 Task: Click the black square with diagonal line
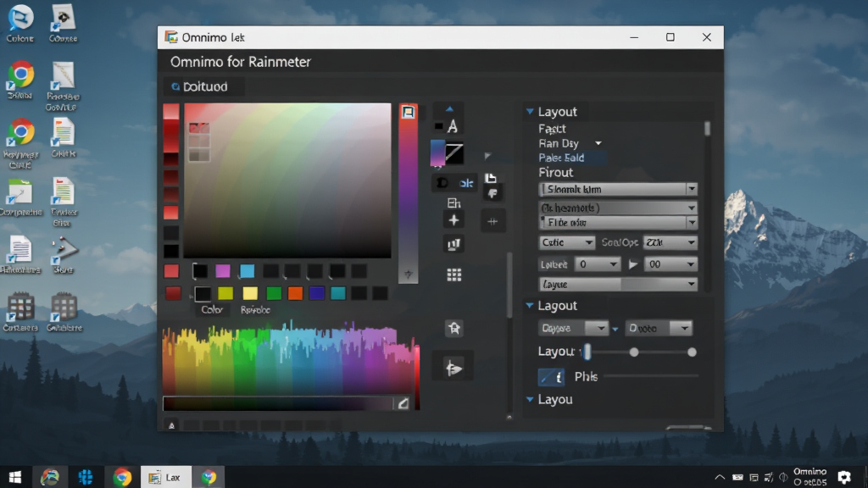tap(454, 152)
